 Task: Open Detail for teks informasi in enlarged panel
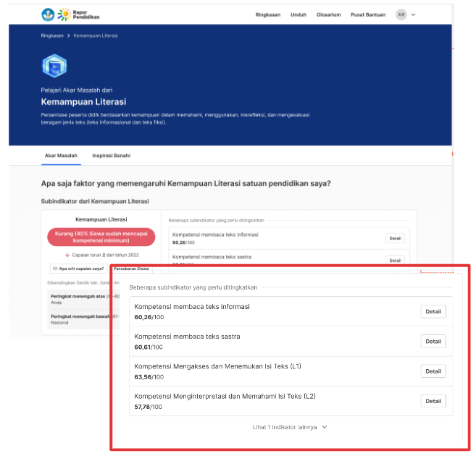tap(433, 311)
